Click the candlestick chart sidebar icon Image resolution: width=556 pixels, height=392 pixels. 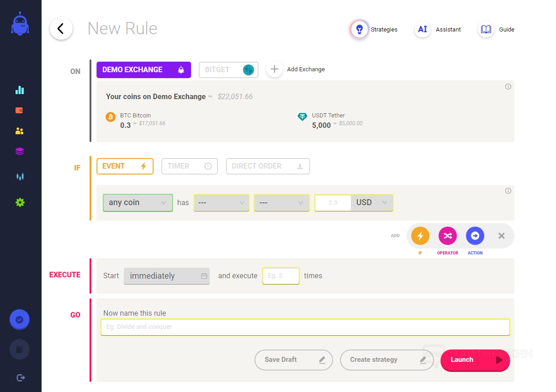click(x=20, y=176)
